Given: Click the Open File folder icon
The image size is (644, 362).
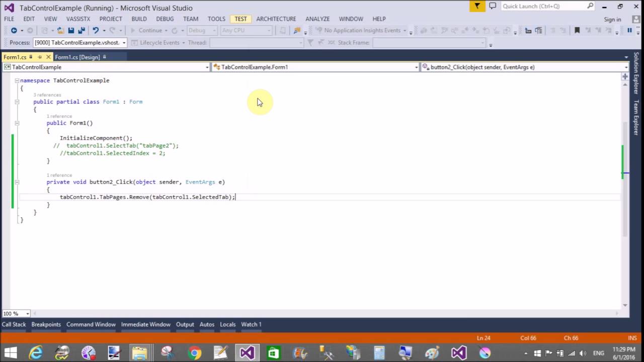Looking at the screenshot, I should coord(60,30).
